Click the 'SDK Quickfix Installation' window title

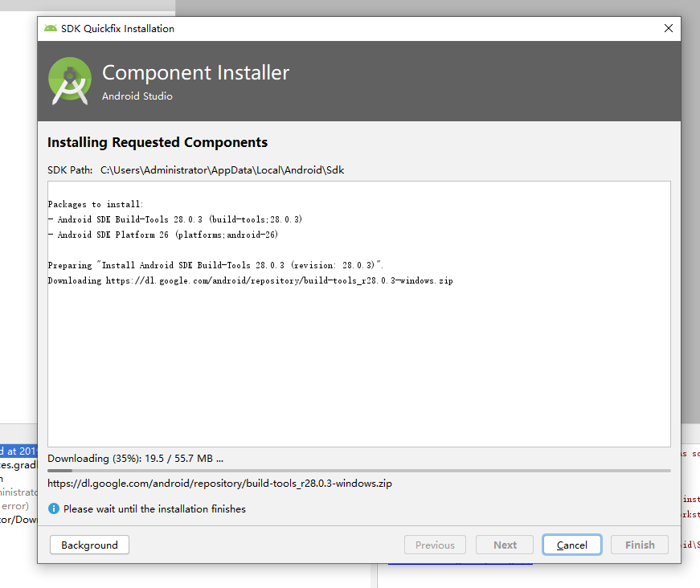point(118,29)
